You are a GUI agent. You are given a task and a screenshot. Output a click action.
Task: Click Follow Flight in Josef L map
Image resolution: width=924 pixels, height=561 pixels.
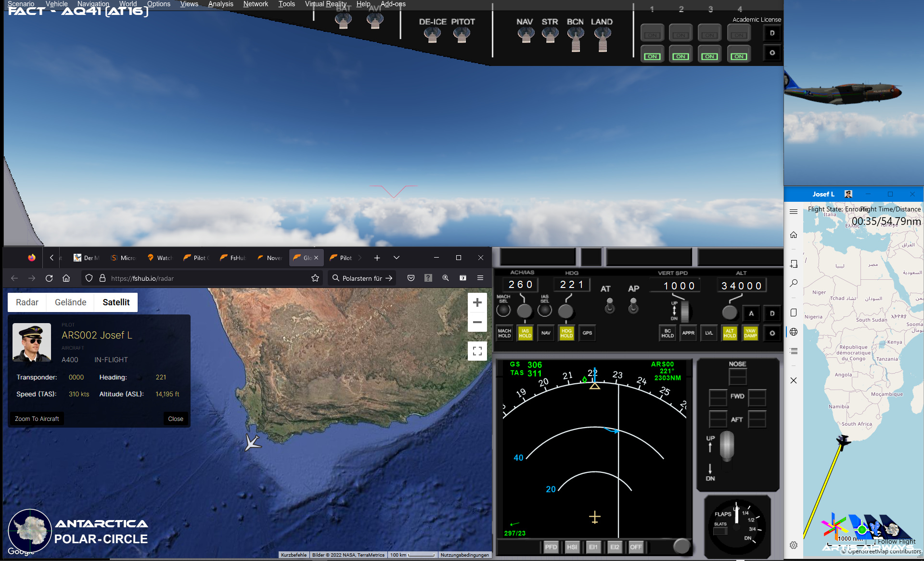[x=896, y=541]
